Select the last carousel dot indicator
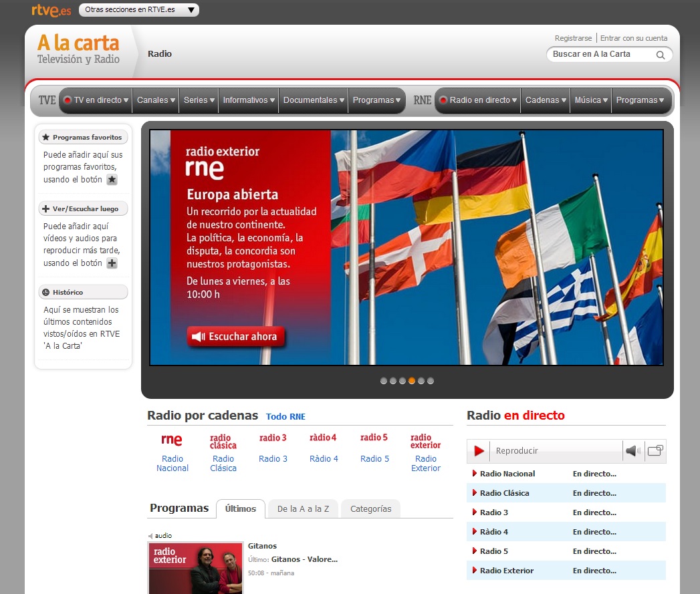 tap(431, 381)
